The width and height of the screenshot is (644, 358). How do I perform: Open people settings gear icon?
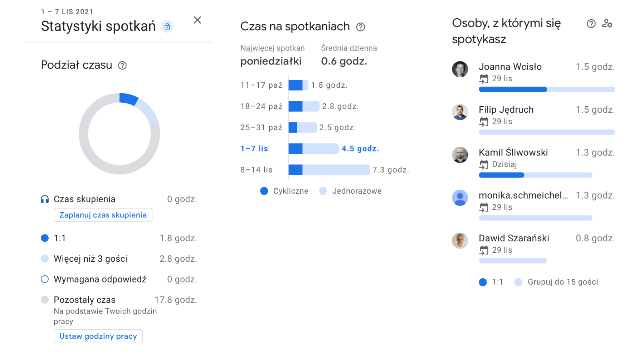coord(607,24)
